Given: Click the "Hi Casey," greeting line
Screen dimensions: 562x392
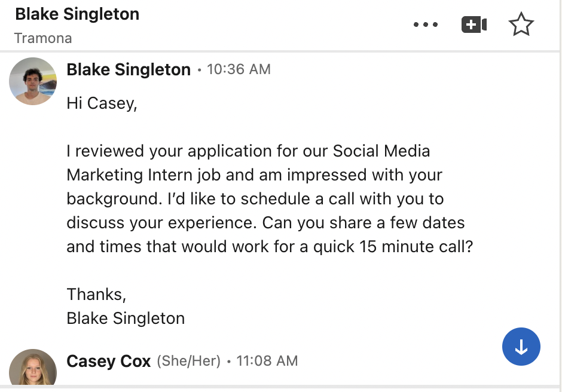Looking at the screenshot, I should [102, 103].
